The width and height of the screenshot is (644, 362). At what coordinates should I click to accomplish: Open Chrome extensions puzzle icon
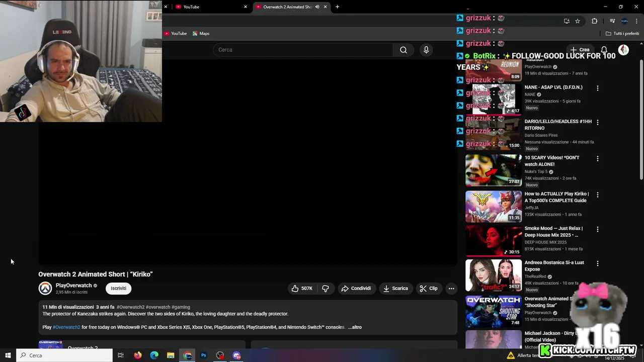(x=595, y=21)
